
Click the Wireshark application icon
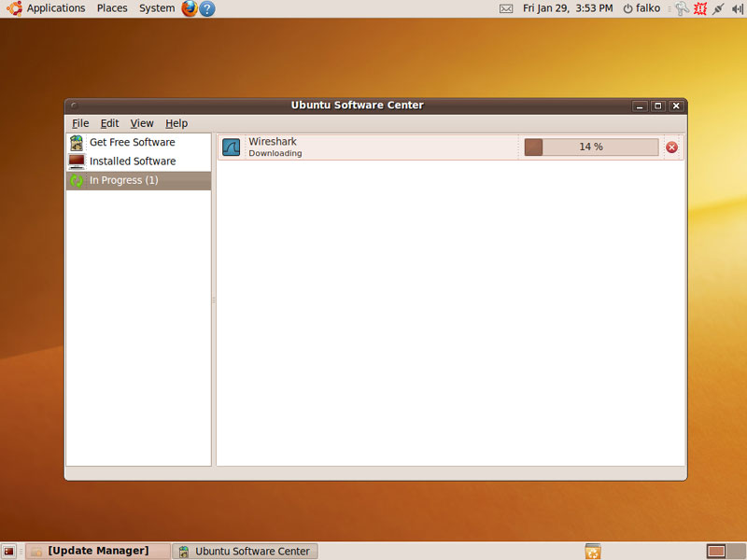[x=231, y=147]
